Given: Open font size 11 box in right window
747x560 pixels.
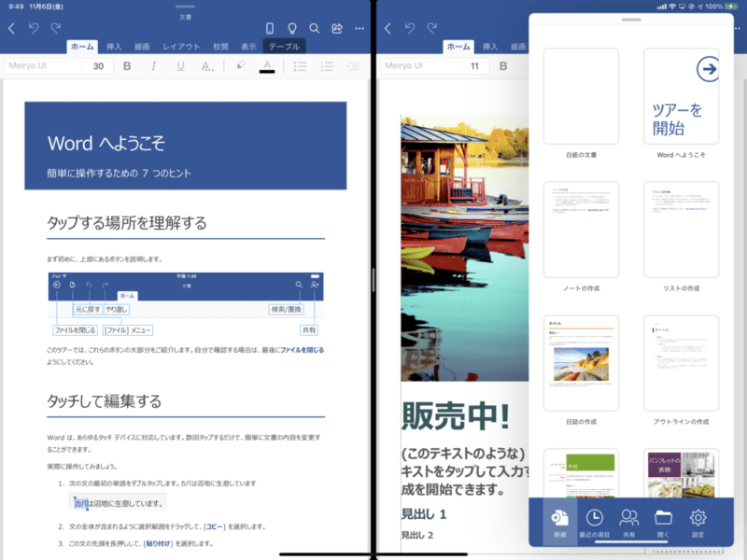Looking at the screenshot, I should (x=475, y=65).
